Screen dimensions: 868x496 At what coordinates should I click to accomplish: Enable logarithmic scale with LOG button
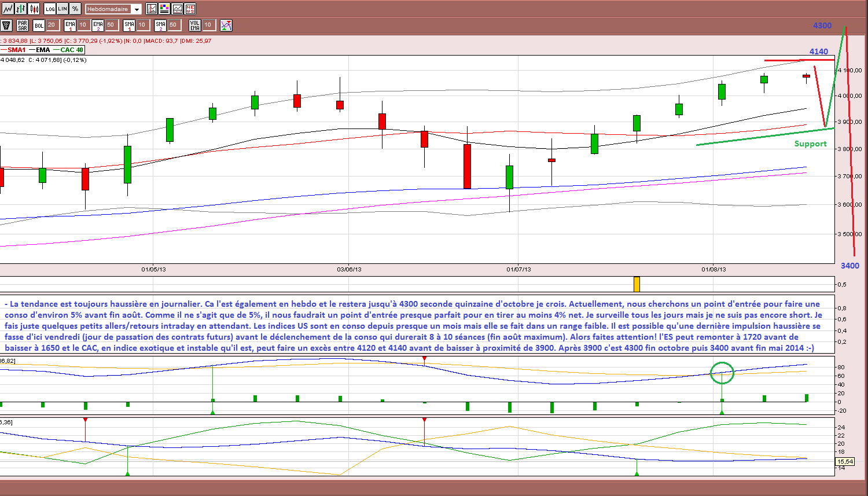point(50,9)
